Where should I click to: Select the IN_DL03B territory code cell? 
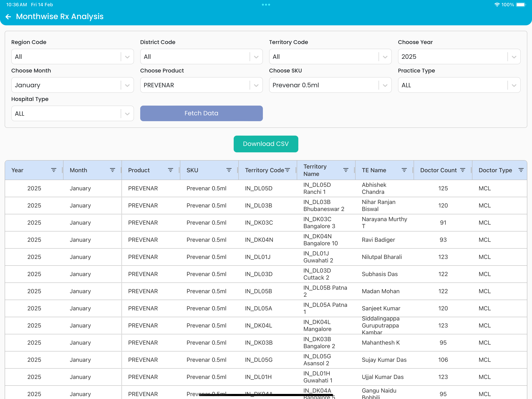coord(259,206)
